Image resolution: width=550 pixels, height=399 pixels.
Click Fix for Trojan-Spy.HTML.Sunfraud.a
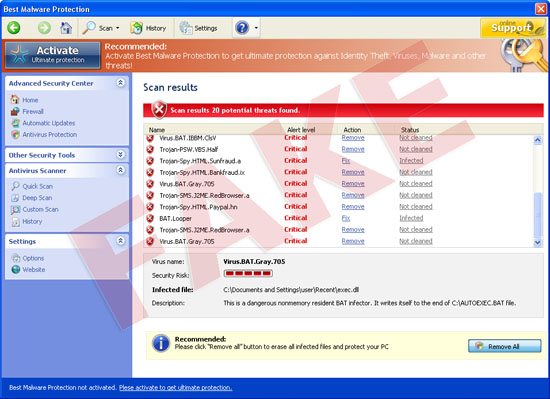346,161
